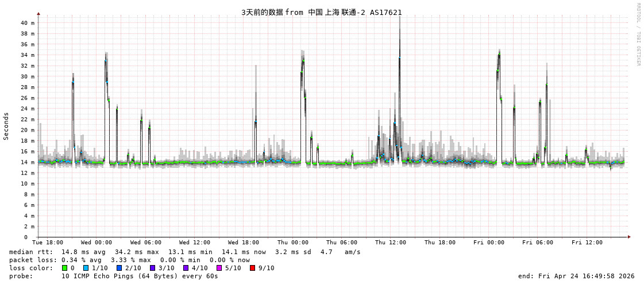Click the '20 m' y-axis value
The height and width of the screenshot is (284, 644).
pyautogui.click(x=28, y=130)
